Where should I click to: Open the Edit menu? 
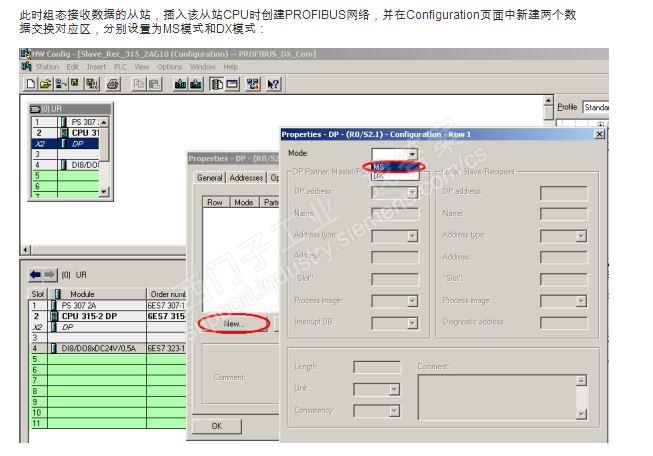72,67
